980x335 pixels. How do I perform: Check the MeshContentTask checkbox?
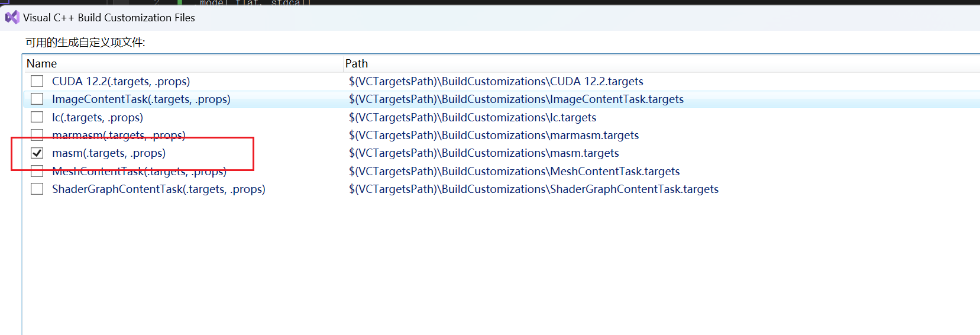(37, 171)
